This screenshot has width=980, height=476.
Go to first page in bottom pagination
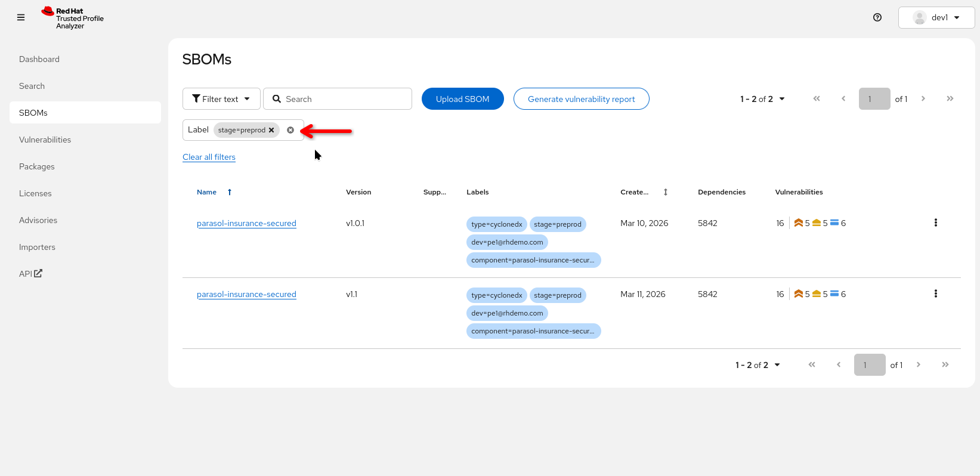point(812,365)
